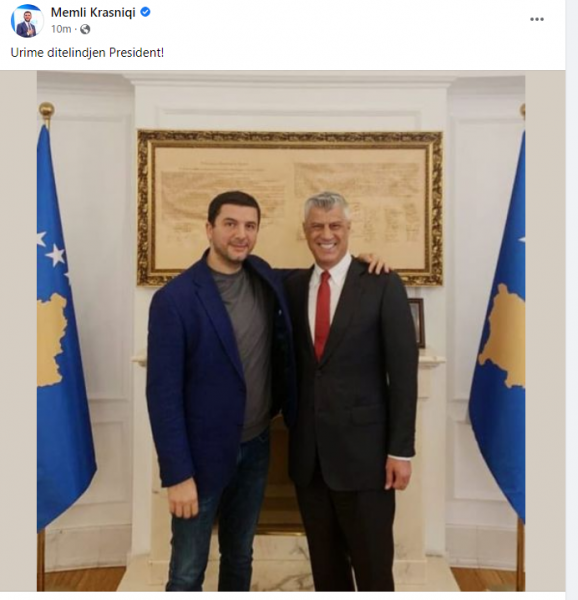Open the posted photo of two men
Viewport: 578px width, 600px height.
pyautogui.click(x=281, y=331)
